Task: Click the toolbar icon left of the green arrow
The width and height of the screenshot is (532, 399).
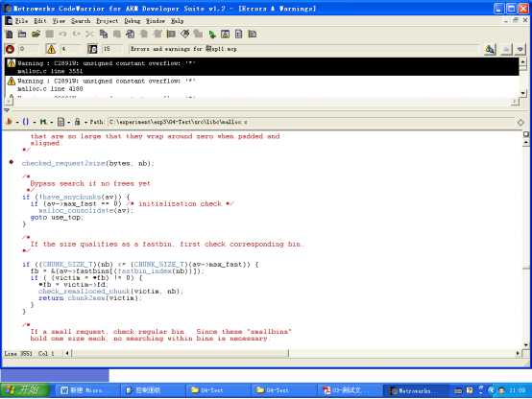Action: (198, 34)
